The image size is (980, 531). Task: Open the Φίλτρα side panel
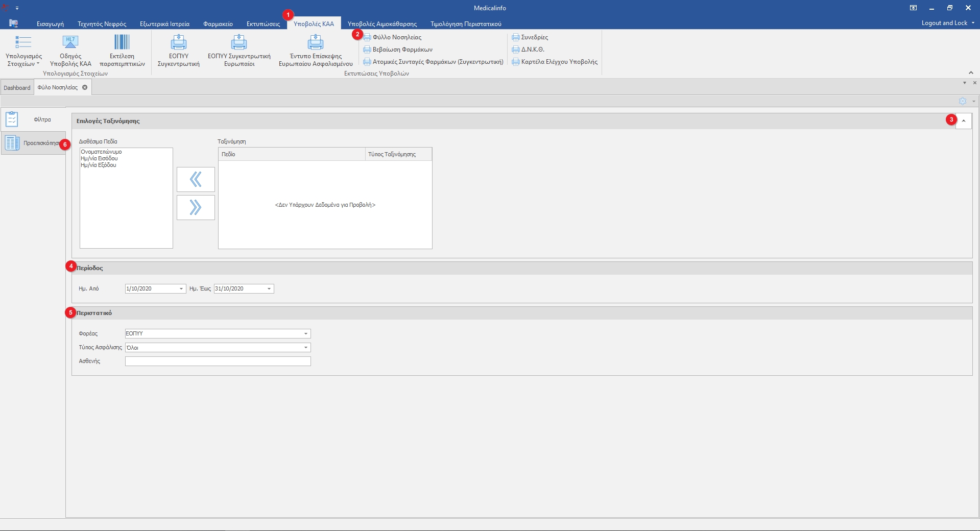pyautogui.click(x=34, y=119)
